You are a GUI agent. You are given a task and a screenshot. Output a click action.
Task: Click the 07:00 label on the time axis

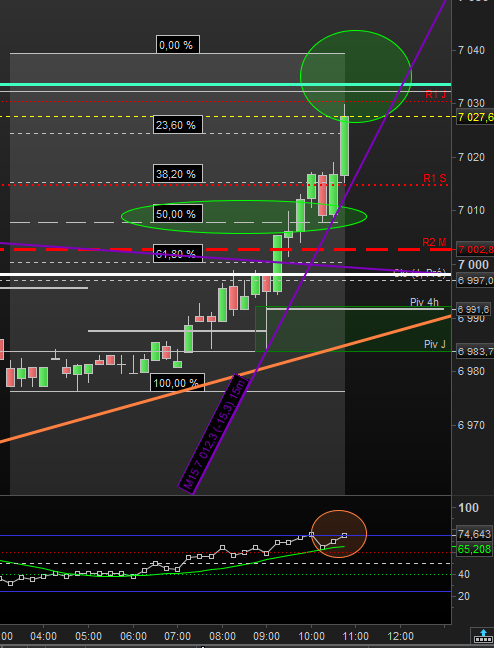[x=177, y=635]
